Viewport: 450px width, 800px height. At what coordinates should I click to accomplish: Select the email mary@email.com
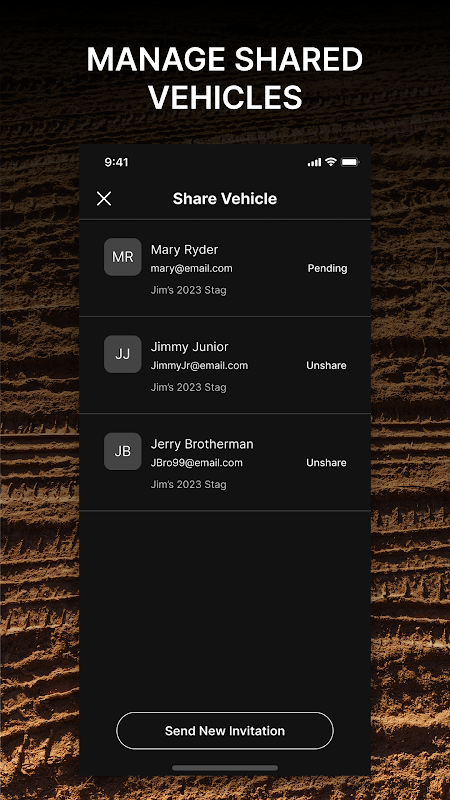pyautogui.click(x=191, y=268)
